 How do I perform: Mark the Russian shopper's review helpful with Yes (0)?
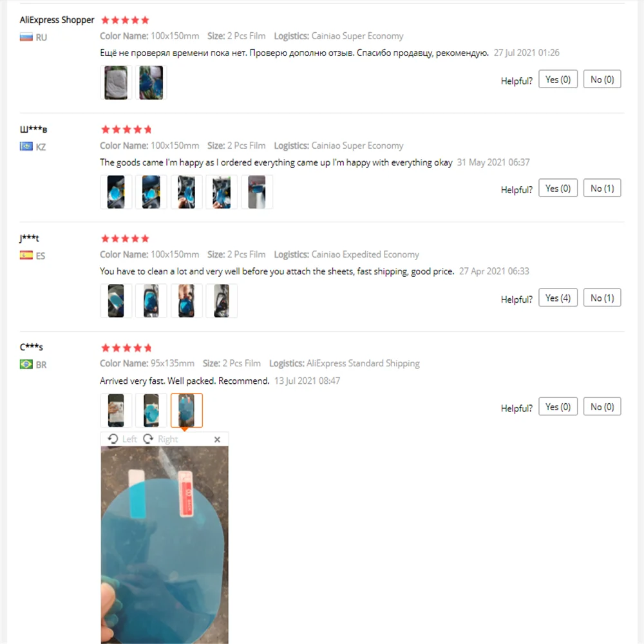[558, 79]
